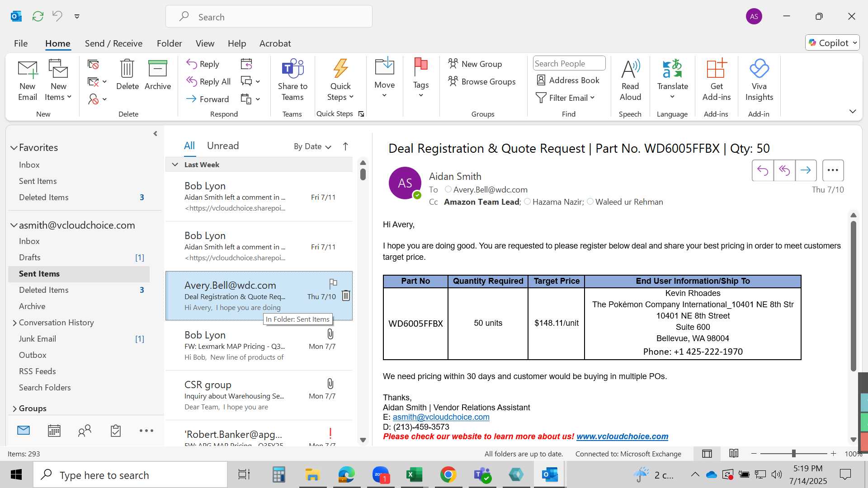Click New Group button

point(475,64)
